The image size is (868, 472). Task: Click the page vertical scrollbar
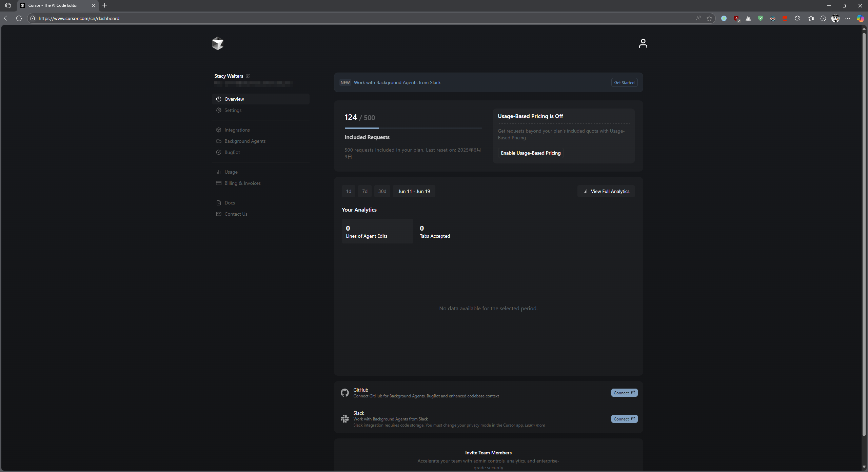[864, 234]
